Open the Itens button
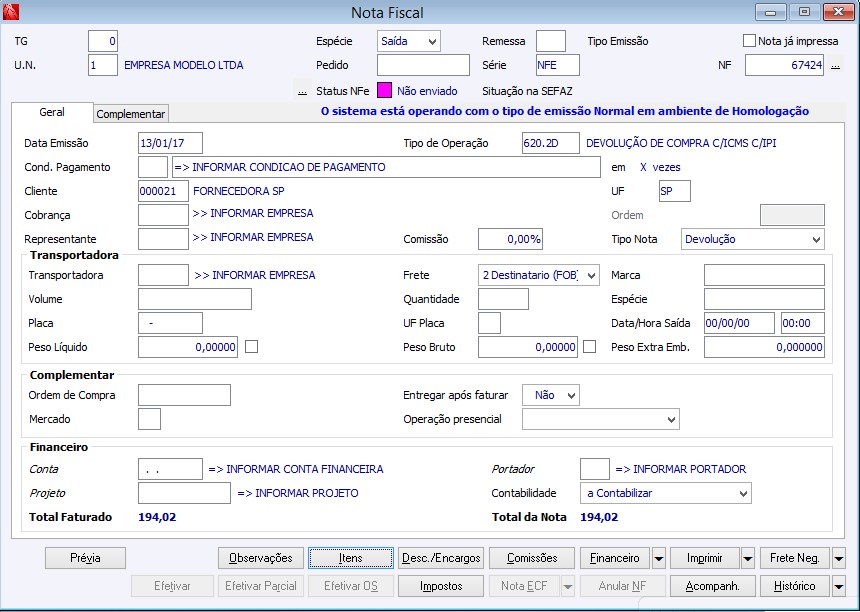Viewport: 860px width, 612px height. (x=350, y=558)
